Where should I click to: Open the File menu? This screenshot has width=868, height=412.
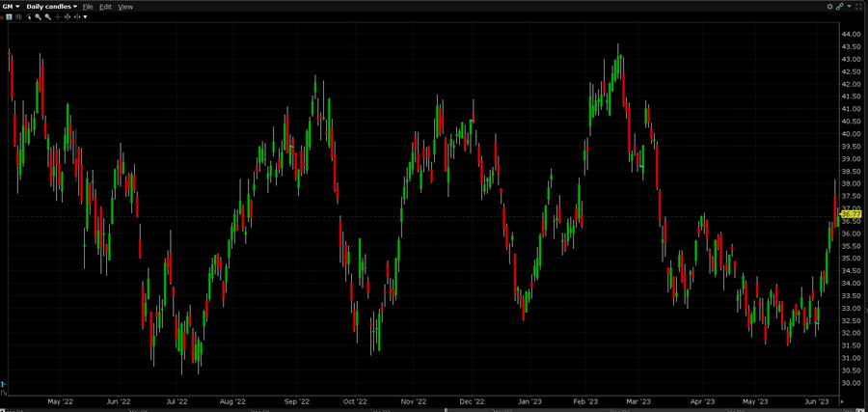(88, 6)
